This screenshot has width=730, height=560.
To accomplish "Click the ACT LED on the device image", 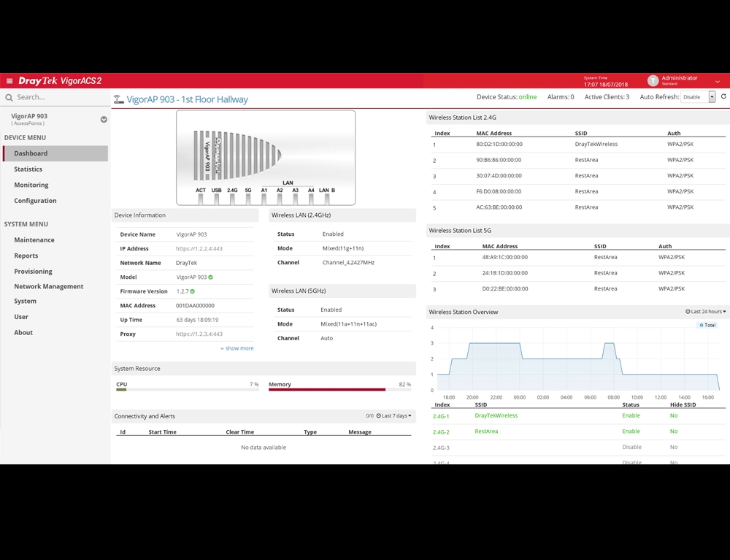I will [201, 199].
